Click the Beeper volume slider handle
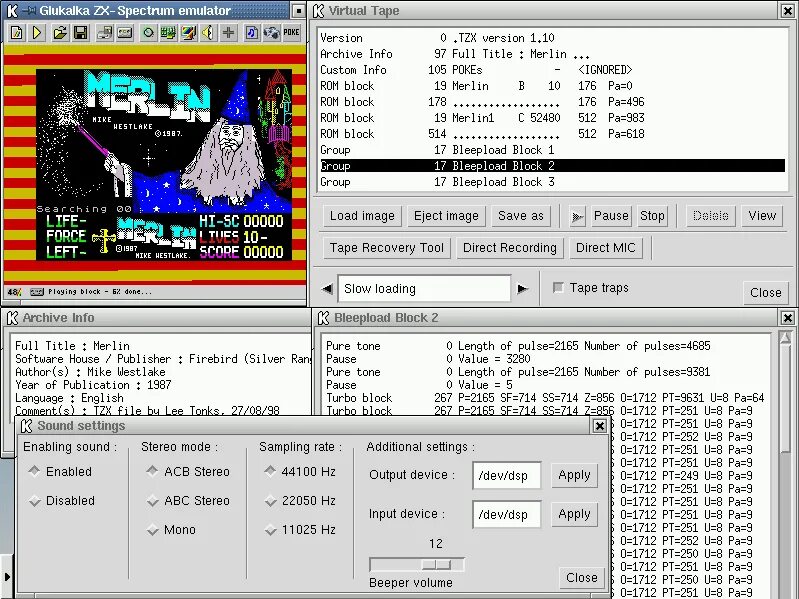799x599 pixels. pos(436,564)
